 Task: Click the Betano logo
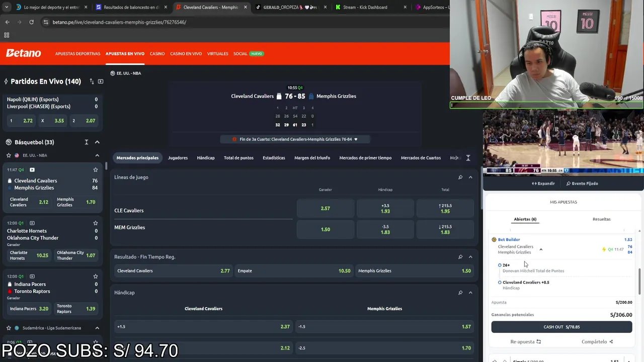tap(23, 53)
